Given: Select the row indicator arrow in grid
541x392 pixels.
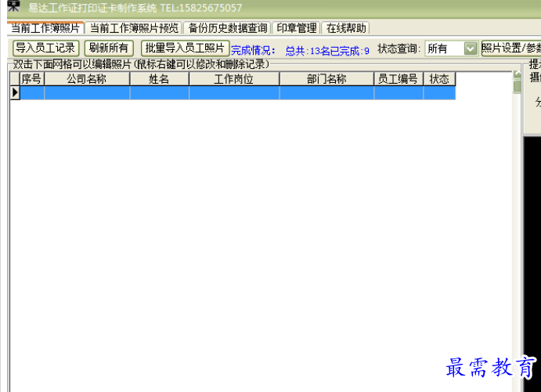Looking at the screenshot, I should [15, 93].
